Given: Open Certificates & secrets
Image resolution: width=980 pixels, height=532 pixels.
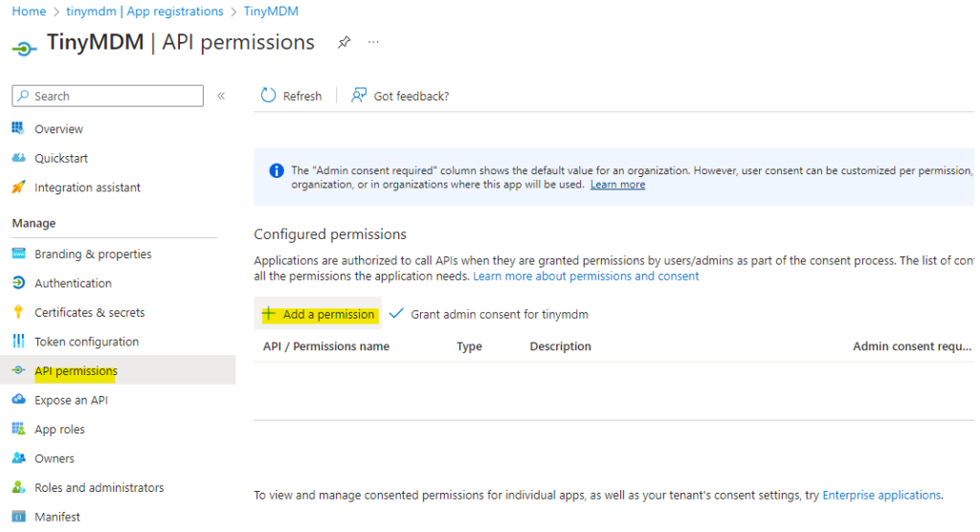Looking at the screenshot, I should coord(89,313).
